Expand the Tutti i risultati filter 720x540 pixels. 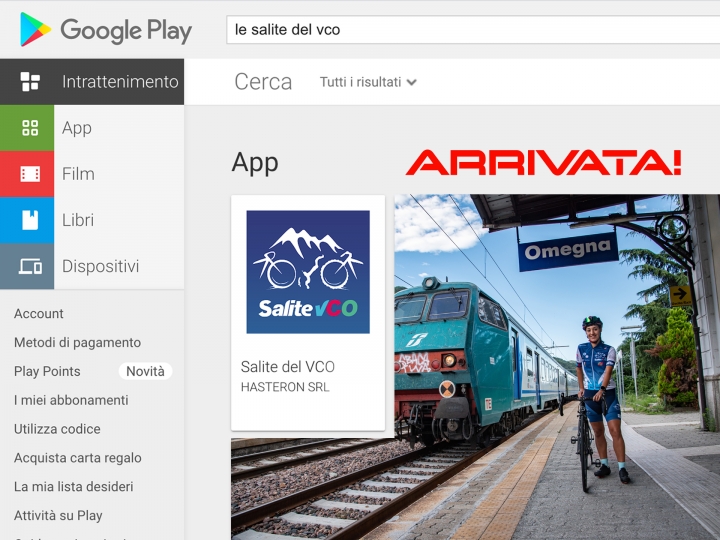click(368, 82)
